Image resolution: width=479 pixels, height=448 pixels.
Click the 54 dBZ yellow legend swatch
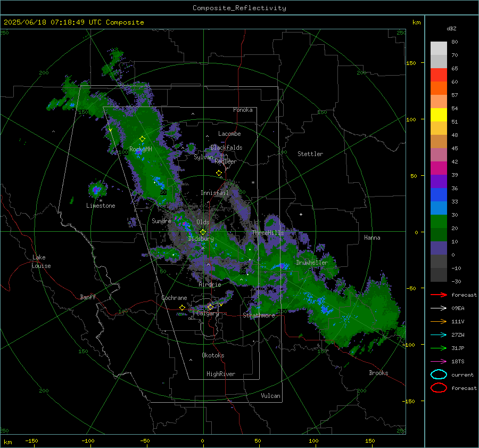point(439,115)
